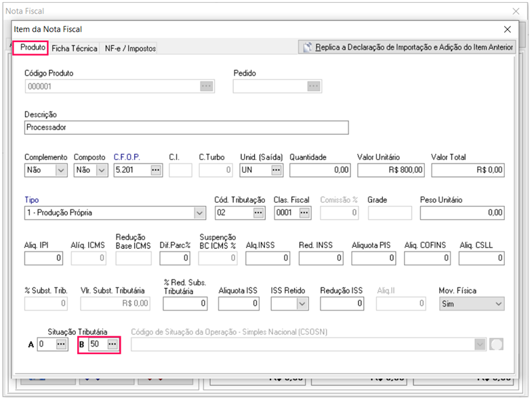Open Clas. Fiscal lookup ellipsis button
532x400 pixels.
[x=304, y=212]
